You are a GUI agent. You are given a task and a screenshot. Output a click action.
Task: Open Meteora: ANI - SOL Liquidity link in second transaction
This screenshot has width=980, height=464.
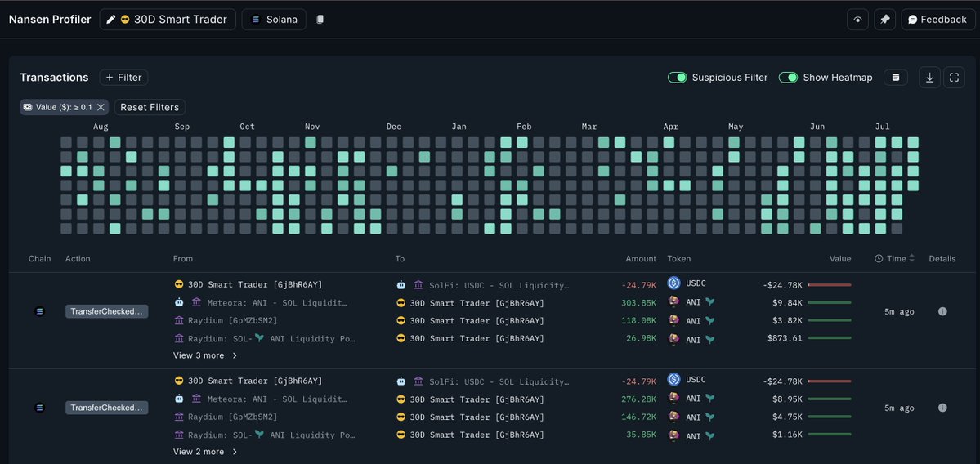pyautogui.click(x=277, y=399)
